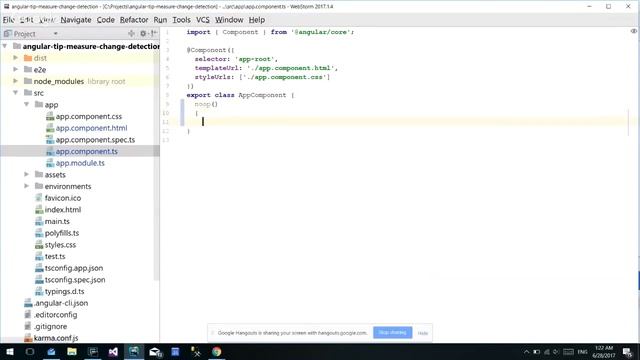
Task: Switch to WebStorm on taskbar
Action: (134, 352)
